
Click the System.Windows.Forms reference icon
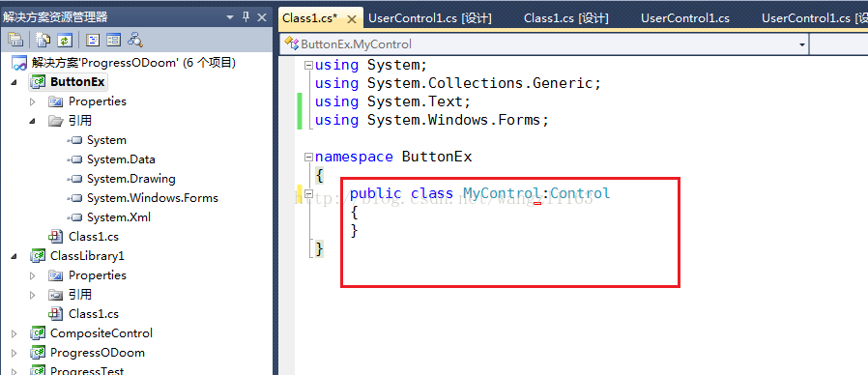[74, 198]
